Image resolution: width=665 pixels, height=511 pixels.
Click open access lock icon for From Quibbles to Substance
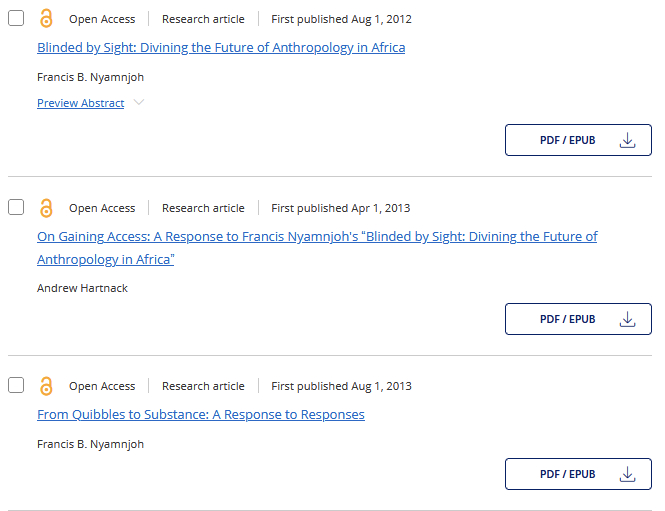point(46,386)
